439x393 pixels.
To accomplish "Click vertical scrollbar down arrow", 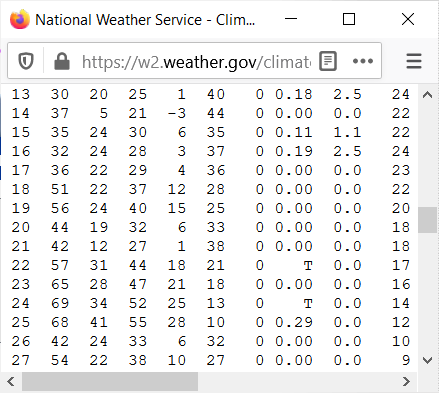I will (x=427, y=360).
